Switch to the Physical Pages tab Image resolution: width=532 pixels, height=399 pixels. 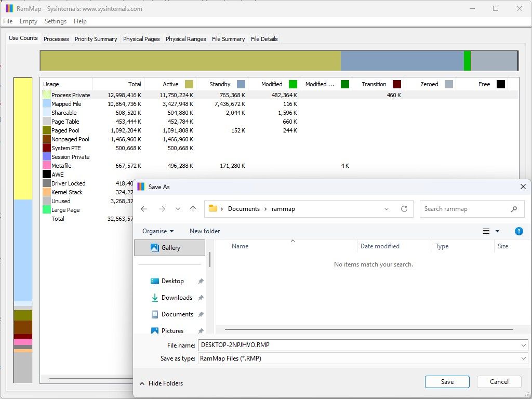pos(141,39)
